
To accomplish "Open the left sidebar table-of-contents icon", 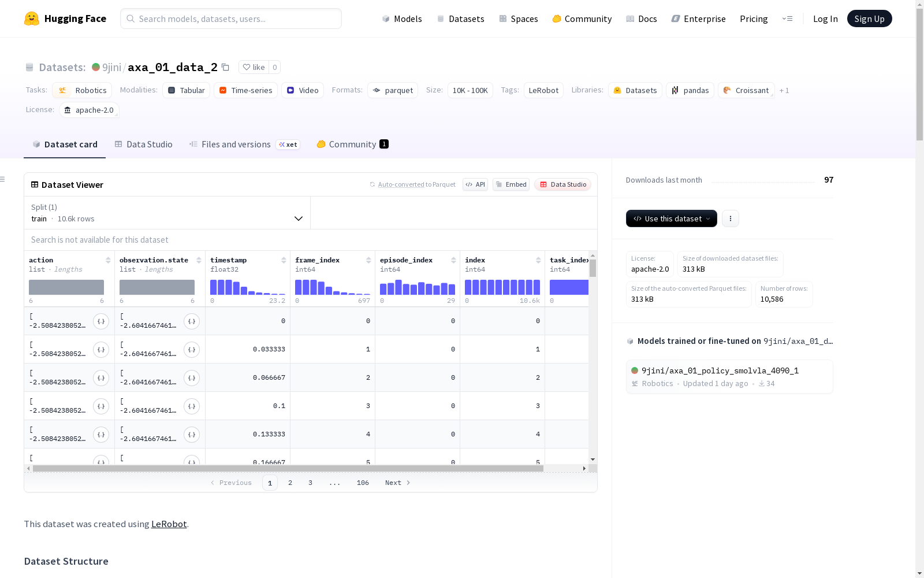I will click(3, 179).
